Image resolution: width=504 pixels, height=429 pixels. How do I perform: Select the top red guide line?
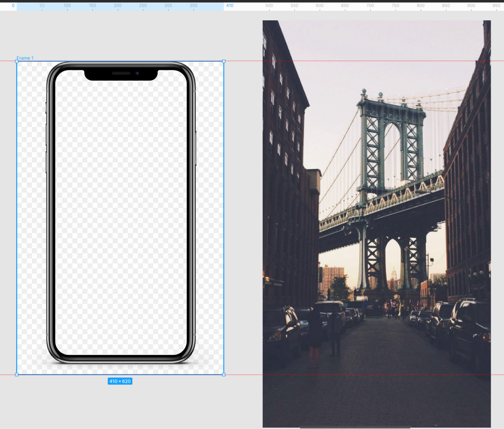pos(248,61)
